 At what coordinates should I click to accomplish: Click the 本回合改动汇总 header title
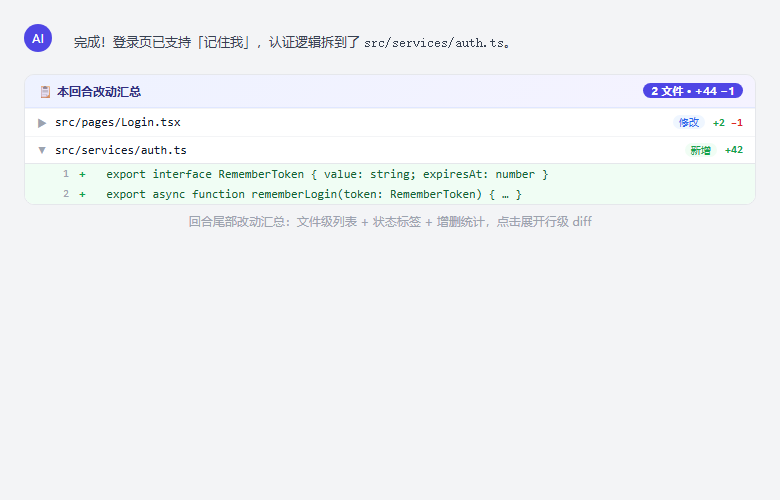(99, 92)
